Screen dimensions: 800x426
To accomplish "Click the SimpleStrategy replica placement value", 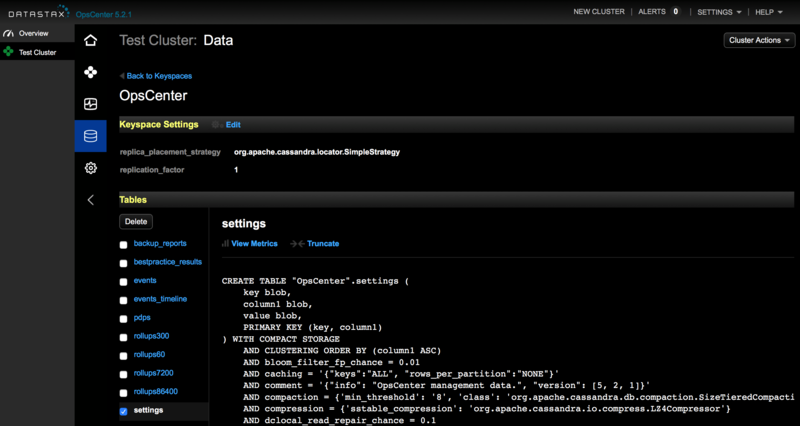I will click(317, 152).
